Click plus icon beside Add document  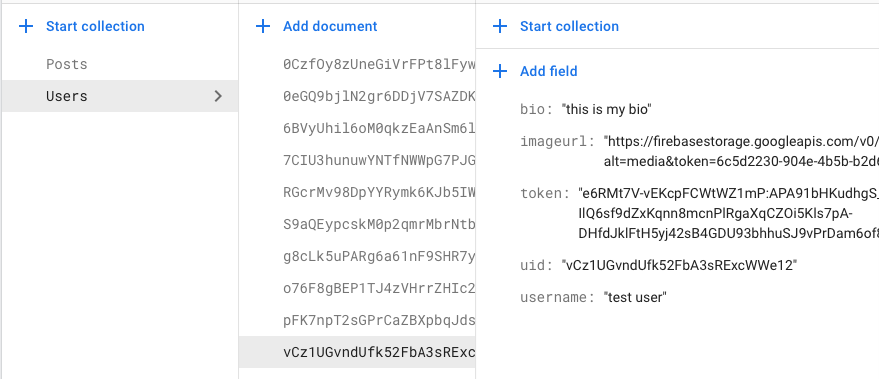[263, 26]
